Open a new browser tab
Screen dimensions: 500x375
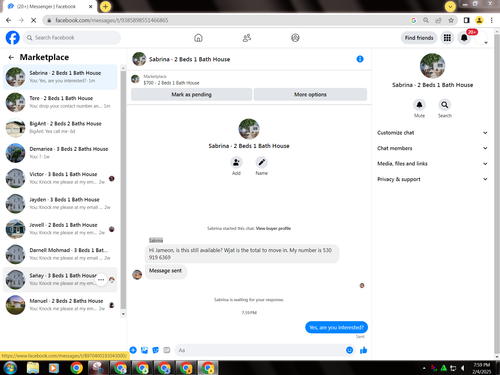click(x=105, y=6)
